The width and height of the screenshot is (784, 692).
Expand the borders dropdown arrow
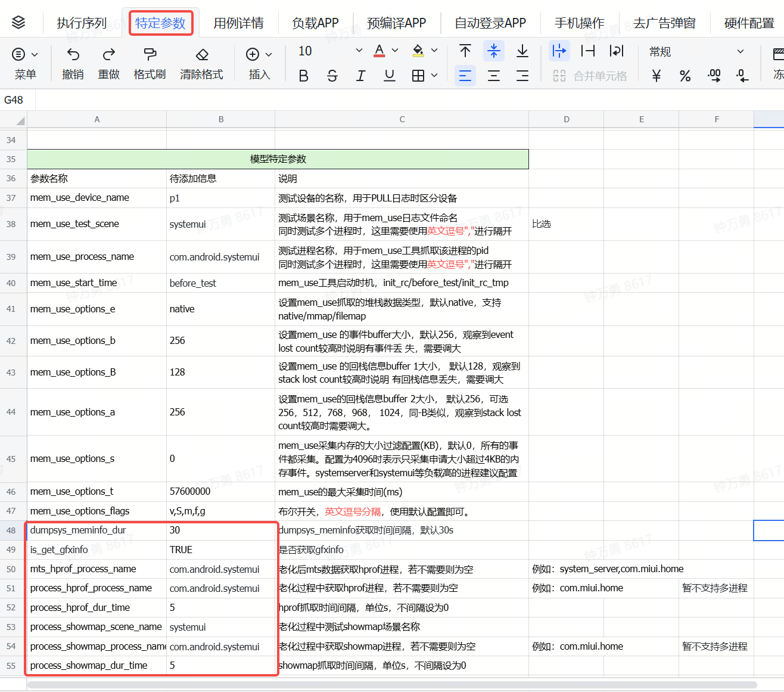pyautogui.click(x=434, y=76)
